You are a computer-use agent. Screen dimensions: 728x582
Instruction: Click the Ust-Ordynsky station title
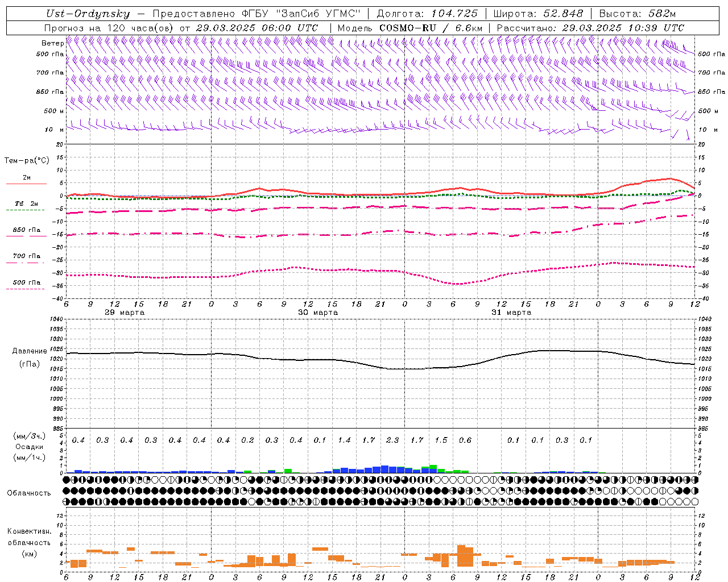click(88, 14)
